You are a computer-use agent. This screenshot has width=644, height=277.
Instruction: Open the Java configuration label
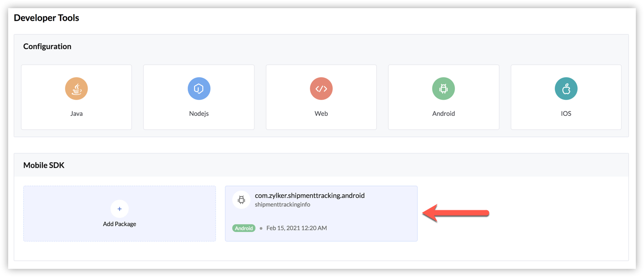(76, 114)
